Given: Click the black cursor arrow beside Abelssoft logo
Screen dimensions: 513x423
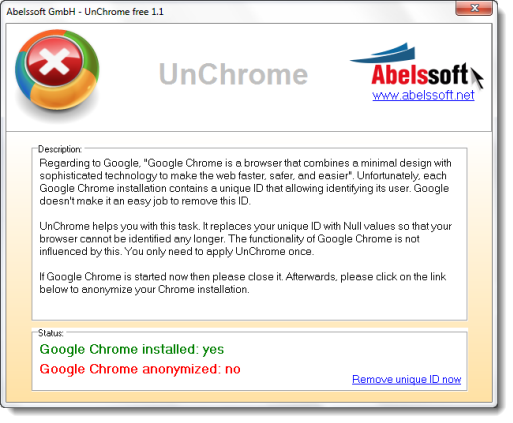Looking at the screenshot, I should tap(477, 78).
